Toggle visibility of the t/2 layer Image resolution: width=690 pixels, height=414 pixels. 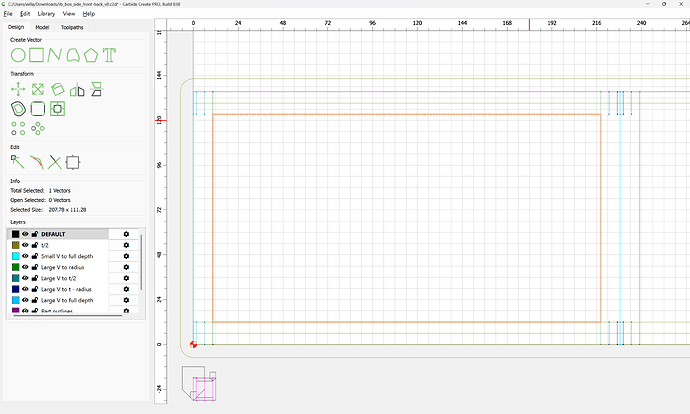click(x=25, y=245)
